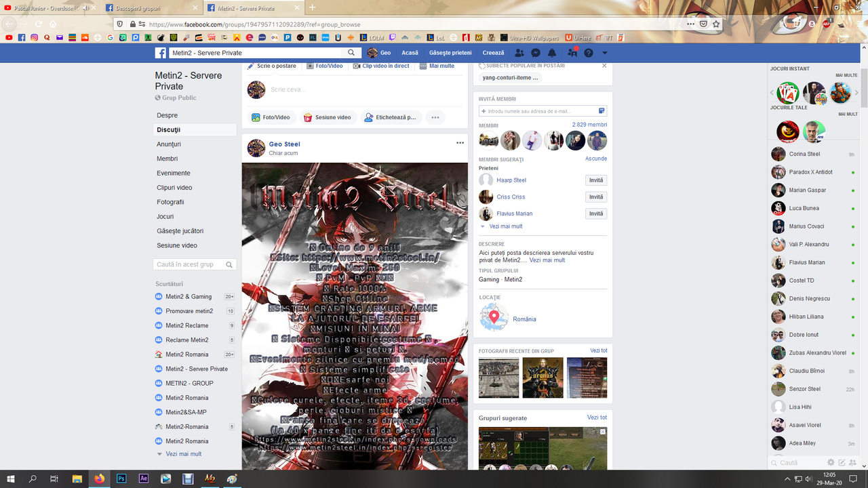Select Despre in group sidebar
This screenshot has height=488, width=868.
point(167,115)
